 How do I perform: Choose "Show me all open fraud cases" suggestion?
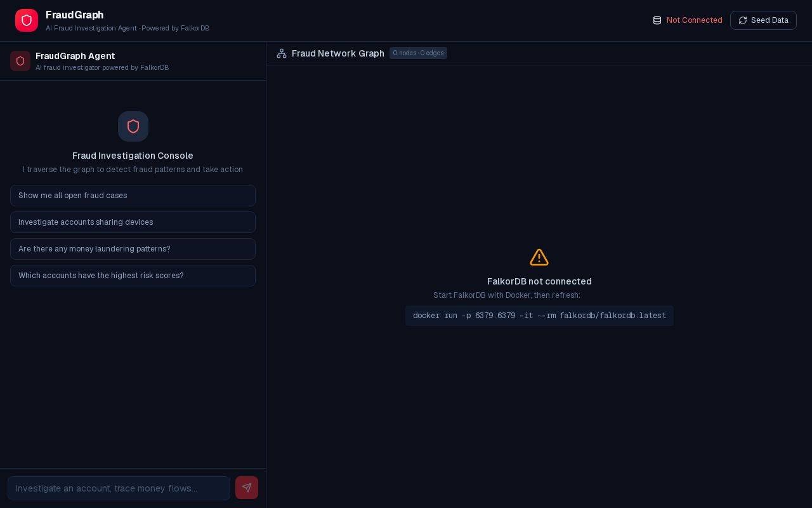click(133, 196)
